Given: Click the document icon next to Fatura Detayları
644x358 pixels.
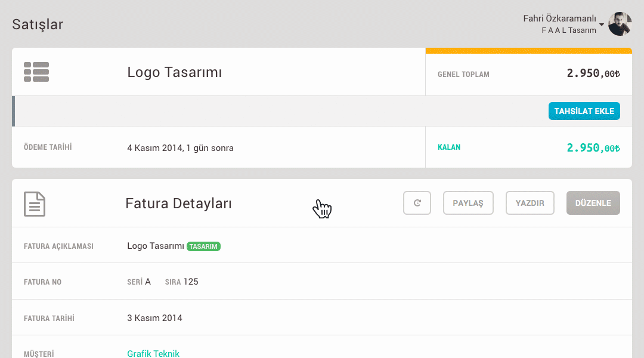Looking at the screenshot, I should 35,203.
